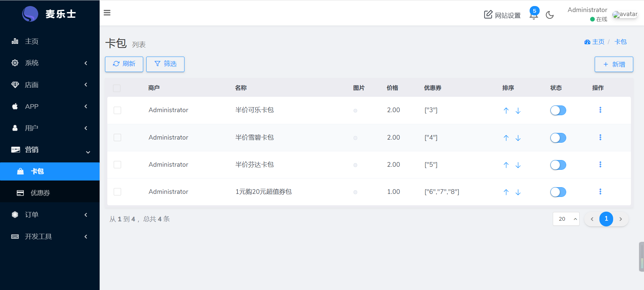Switch to dark mode with moon icon

click(550, 15)
